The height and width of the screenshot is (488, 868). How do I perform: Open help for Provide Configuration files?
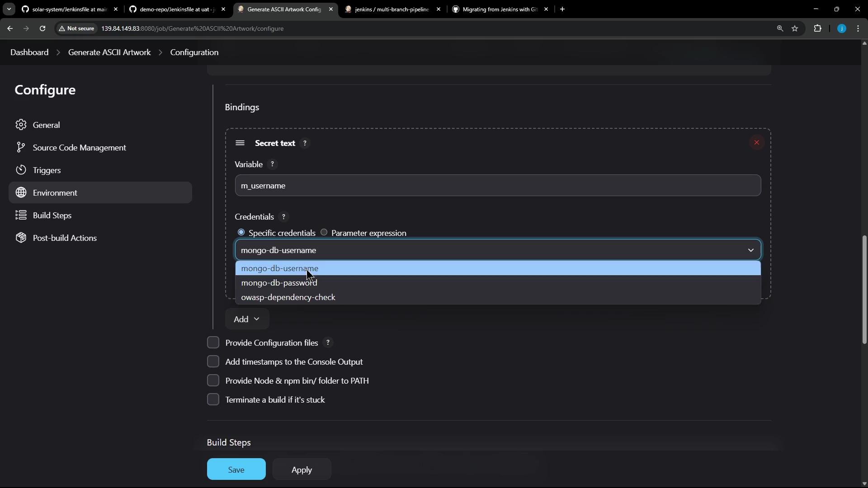(328, 343)
